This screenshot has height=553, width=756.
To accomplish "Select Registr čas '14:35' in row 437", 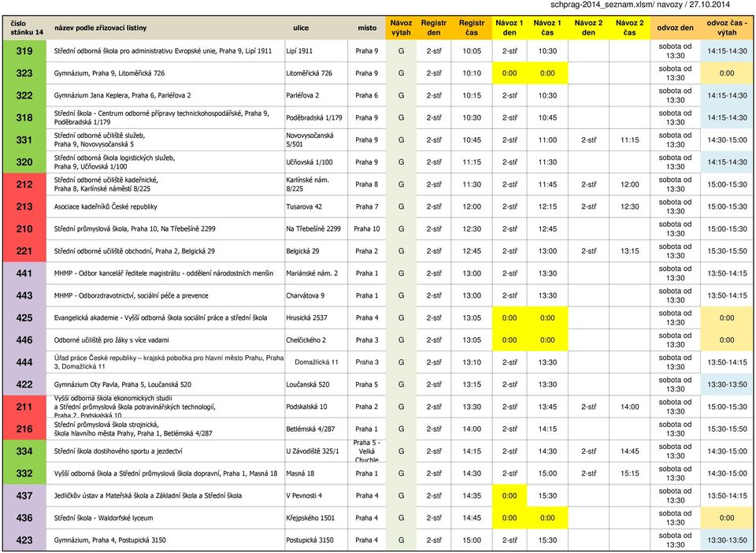I will 472,495.
